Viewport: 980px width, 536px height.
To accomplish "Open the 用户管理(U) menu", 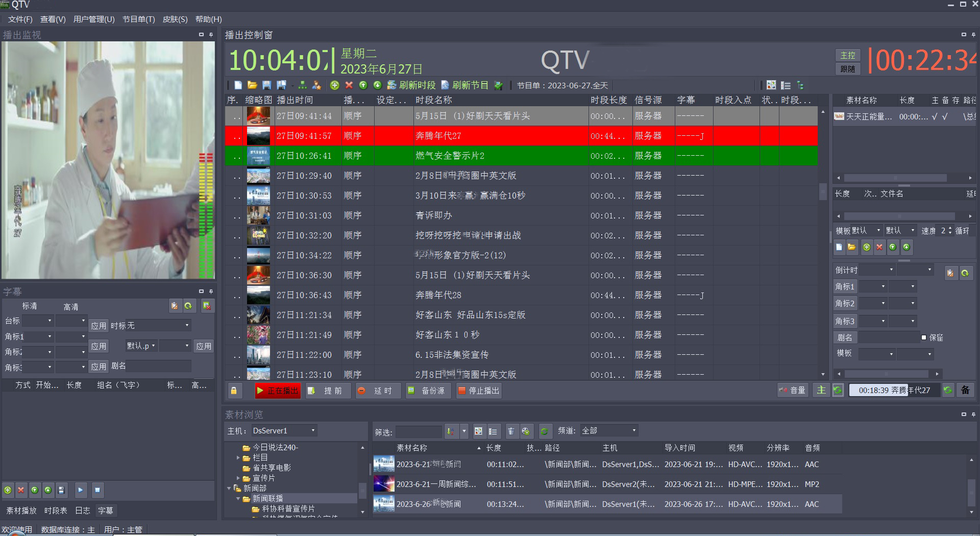I will [94, 19].
